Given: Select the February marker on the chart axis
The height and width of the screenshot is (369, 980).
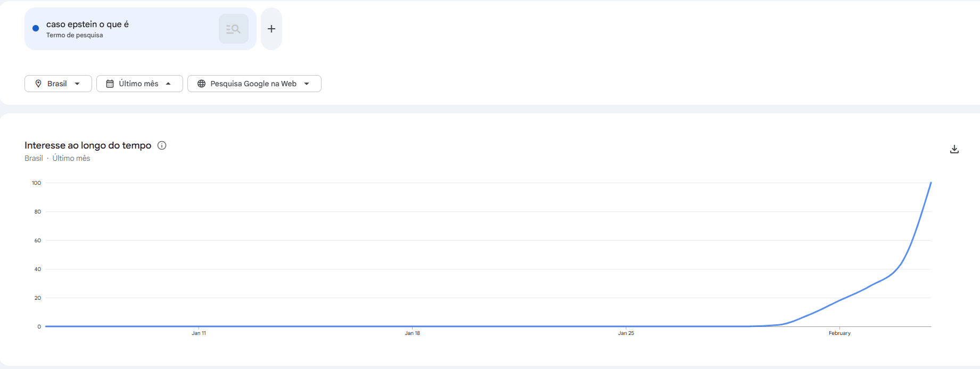Looking at the screenshot, I should pos(839,333).
